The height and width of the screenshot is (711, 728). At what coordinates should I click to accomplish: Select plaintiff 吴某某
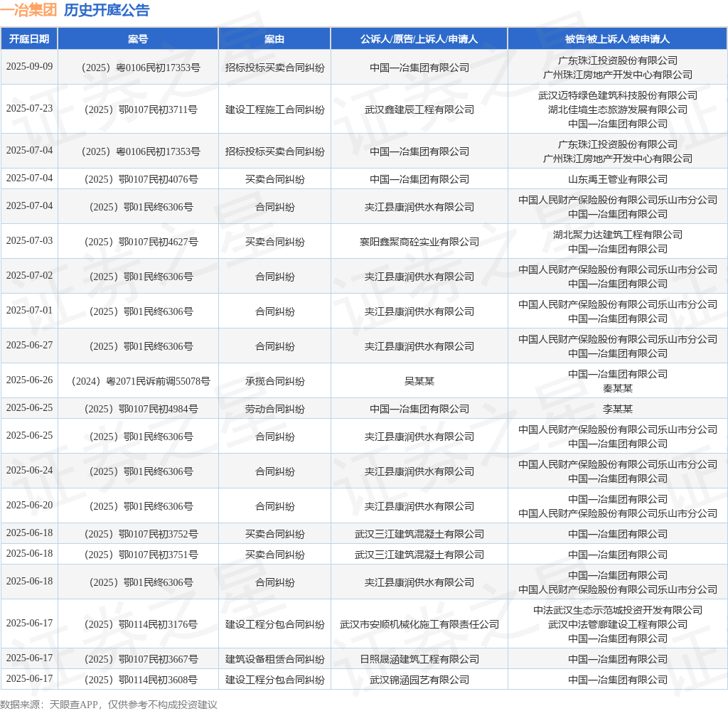[419, 381]
